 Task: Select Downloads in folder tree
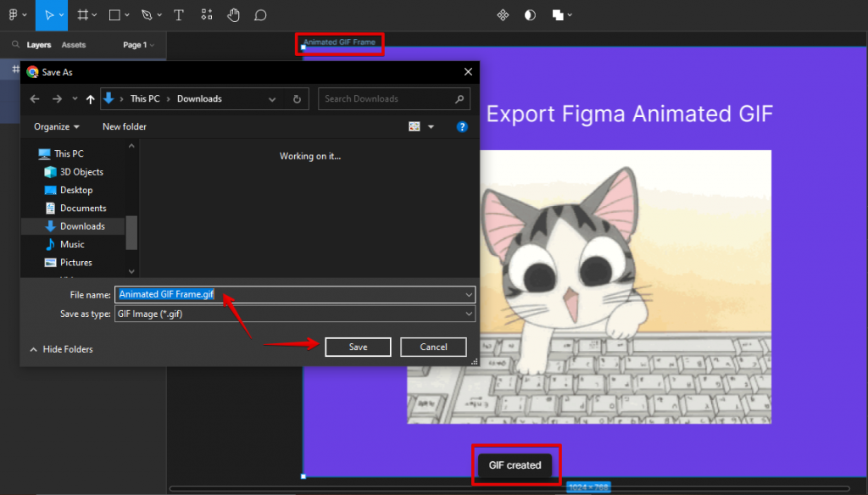[x=73, y=226]
